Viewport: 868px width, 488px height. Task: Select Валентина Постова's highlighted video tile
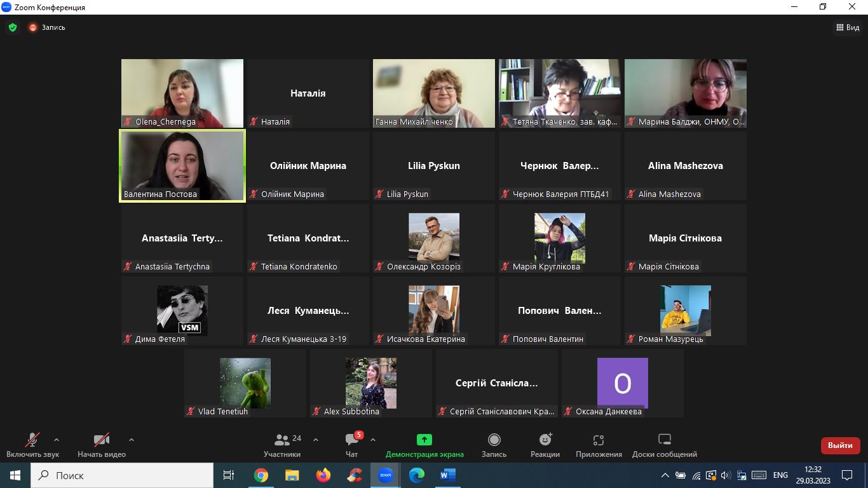pos(182,165)
